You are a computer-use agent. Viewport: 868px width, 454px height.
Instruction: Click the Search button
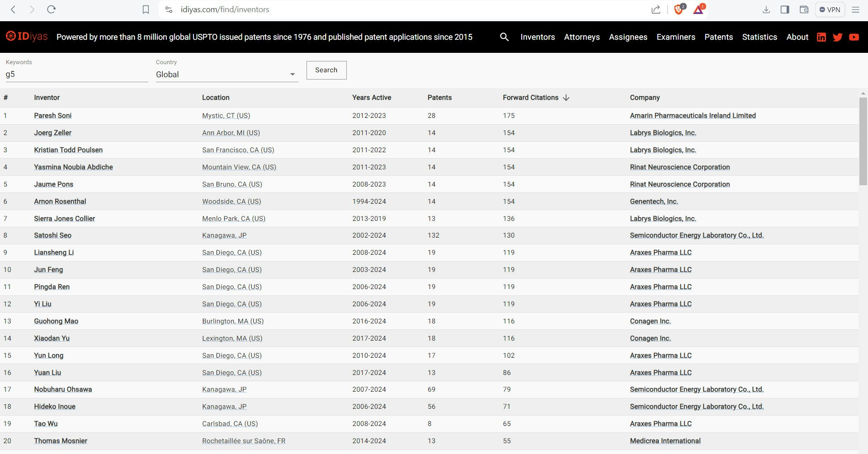[x=326, y=70]
